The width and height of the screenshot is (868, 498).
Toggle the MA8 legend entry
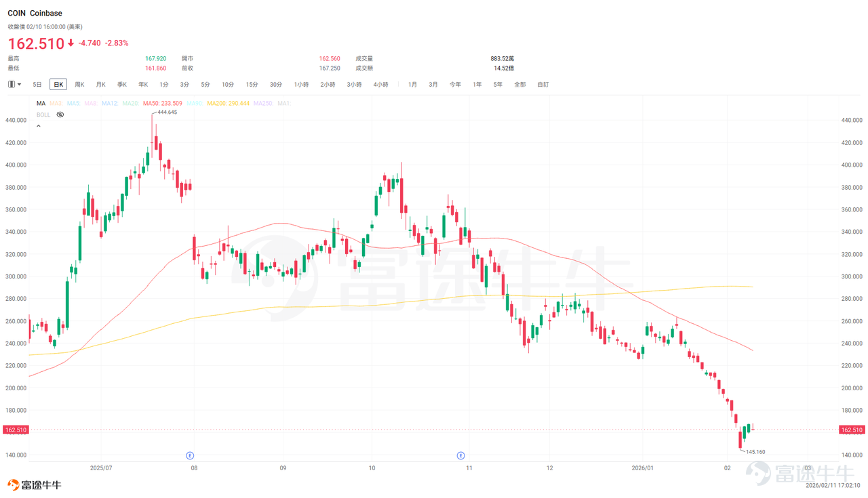coord(91,103)
